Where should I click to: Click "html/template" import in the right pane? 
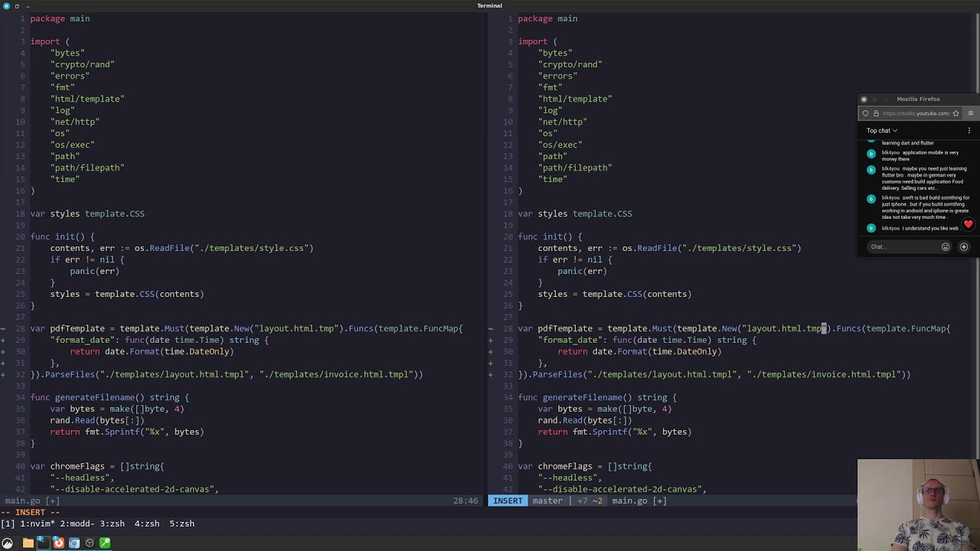[x=575, y=99]
